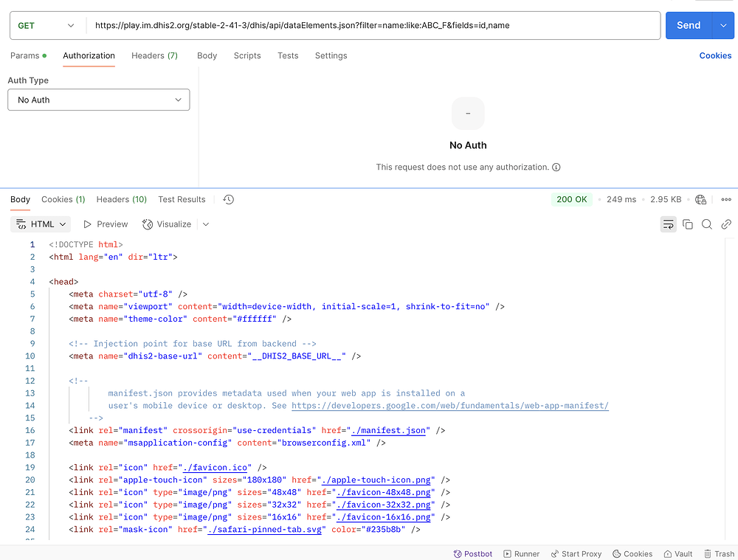Click the ./favicon.ico link
The height and width of the screenshot is (560, 738).
click(x=215, y=468)
